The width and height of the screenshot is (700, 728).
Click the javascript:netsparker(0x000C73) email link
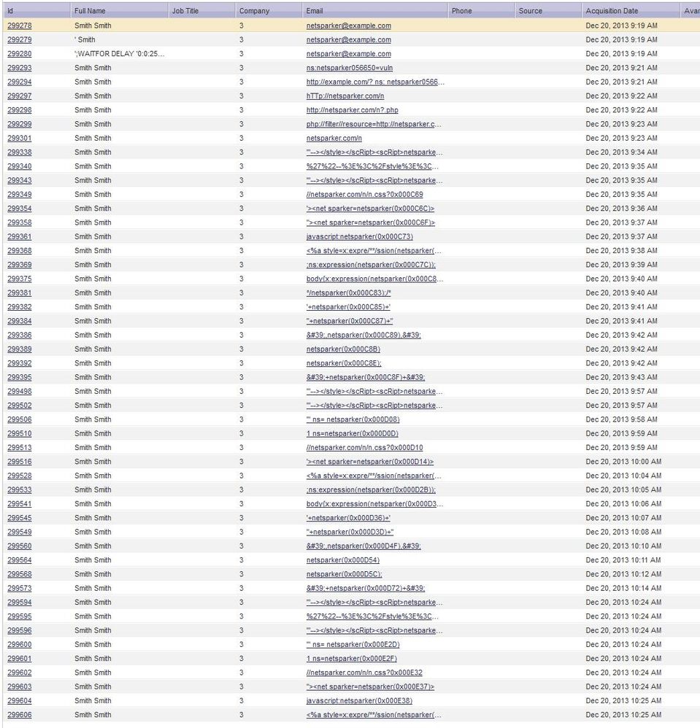click(x=359, y=236)
